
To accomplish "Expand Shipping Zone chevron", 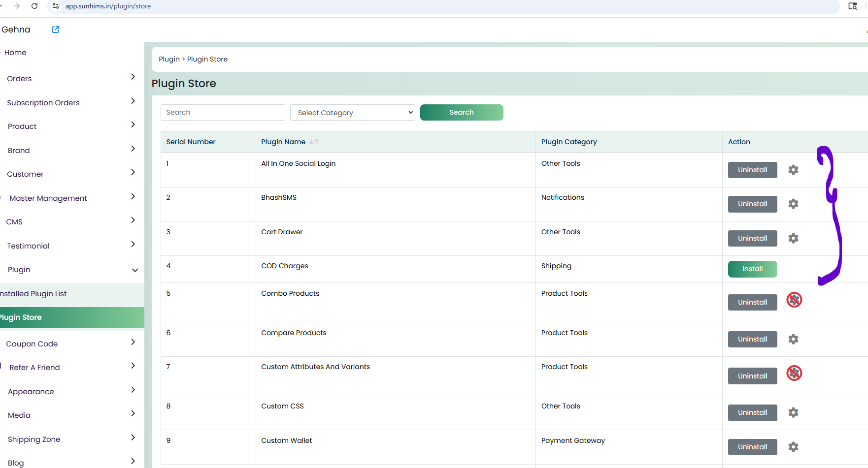I will 133,437.
